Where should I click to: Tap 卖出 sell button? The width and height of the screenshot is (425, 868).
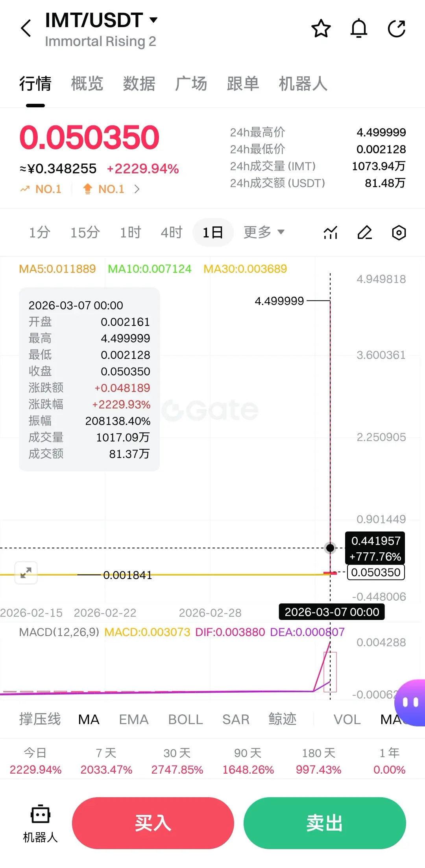325,823
